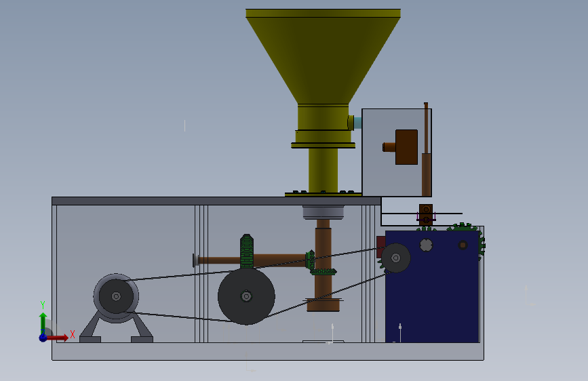This screenshot has height=381, width=588.
Task: Click the blue Z axis ball of triad
Action: [x=43, y=338]
